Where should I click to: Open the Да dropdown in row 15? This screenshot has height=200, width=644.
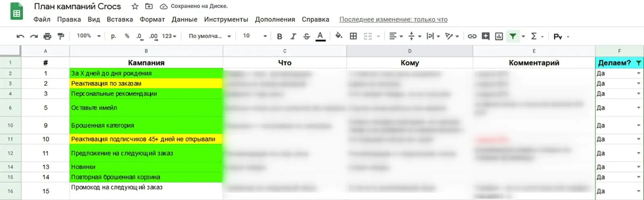(x=638, y=177)
